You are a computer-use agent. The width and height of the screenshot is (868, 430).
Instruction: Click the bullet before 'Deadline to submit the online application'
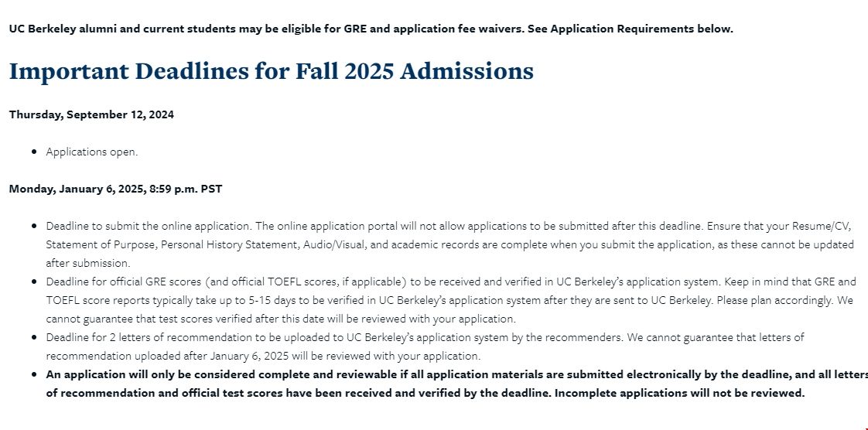coord(35,226)
